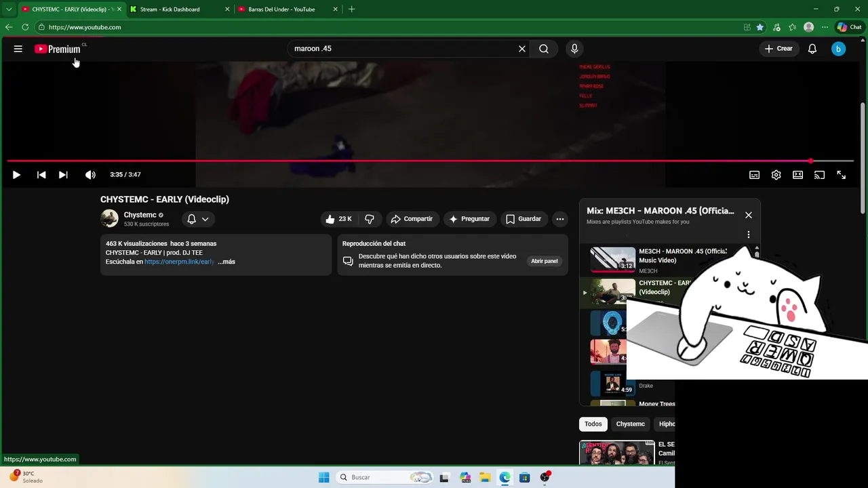868x488 pixels.
Task: Play the paused video
Action: click(x=16, y=175)
